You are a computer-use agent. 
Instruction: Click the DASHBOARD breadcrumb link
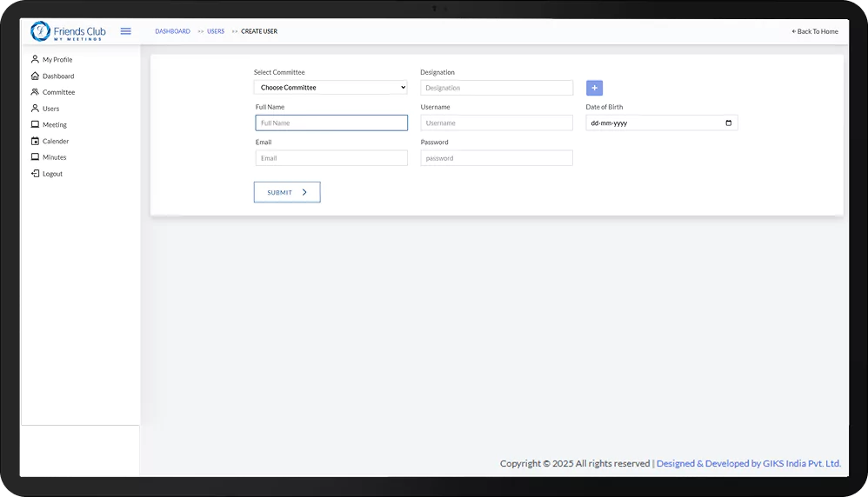tap(173, 31)
